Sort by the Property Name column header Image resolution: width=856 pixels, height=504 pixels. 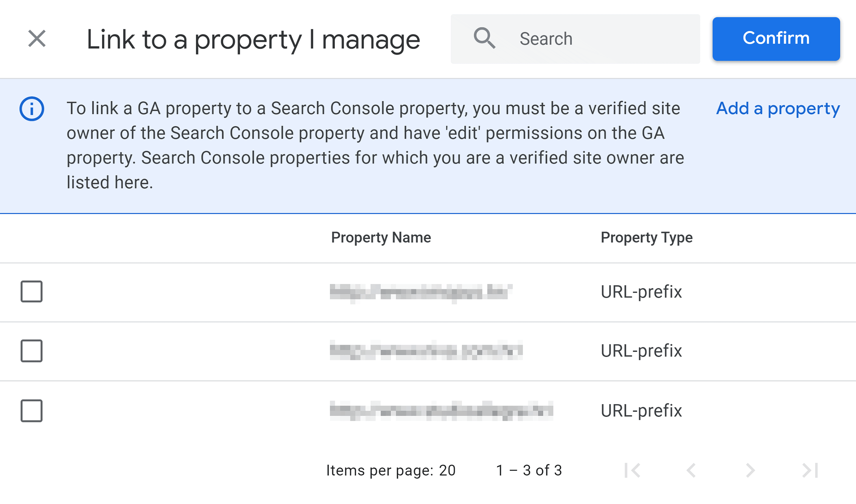[x=381, y=237]
